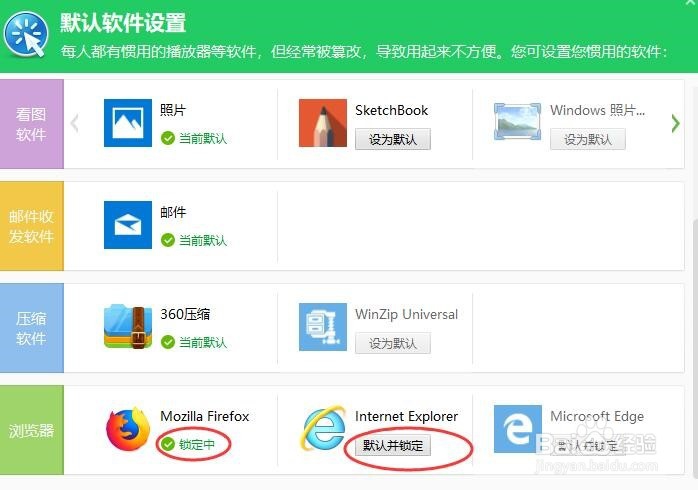Show previous image viewers with left arrow
This screenshot has height=490, width=698.
(x=75, y=123)
